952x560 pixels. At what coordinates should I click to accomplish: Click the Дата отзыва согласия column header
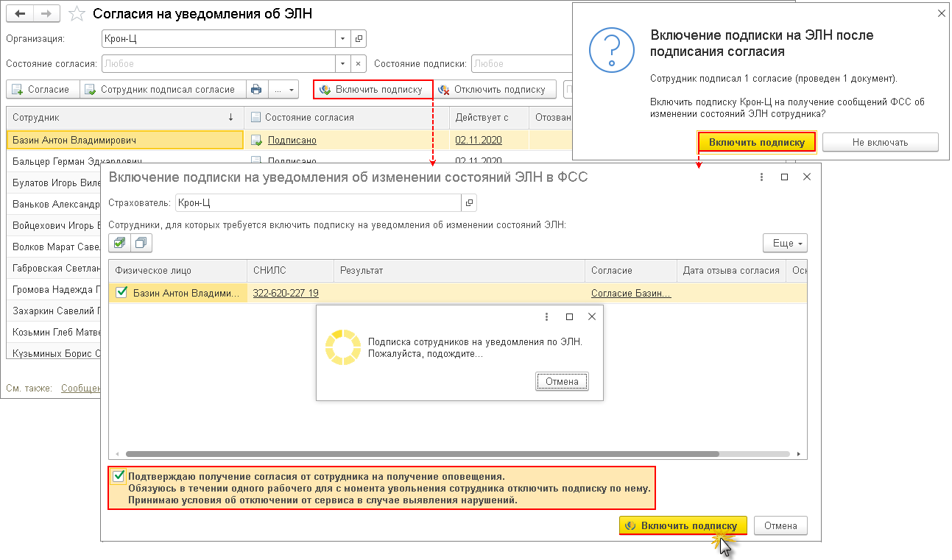[x=731, y=270]
